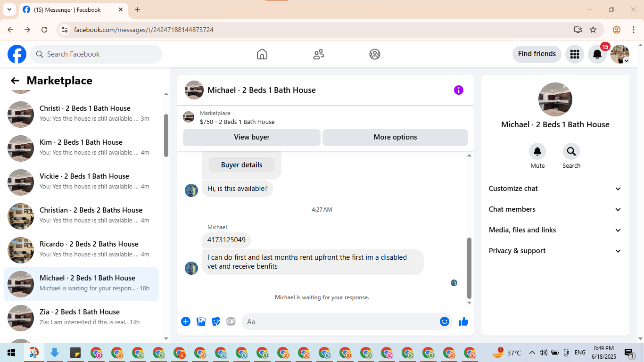This screenshot has width=644, height=362.
Task: Expand Media, files and links section
Action: click(555, 230)
